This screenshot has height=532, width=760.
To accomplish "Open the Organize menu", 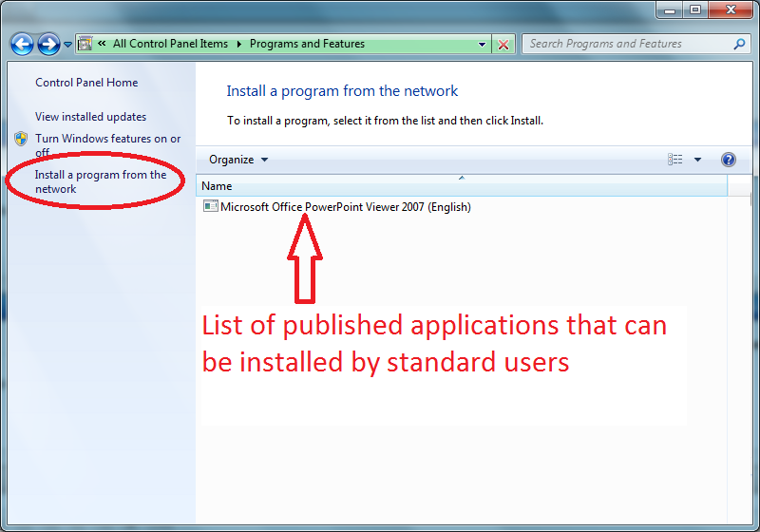I will (238, 160).
